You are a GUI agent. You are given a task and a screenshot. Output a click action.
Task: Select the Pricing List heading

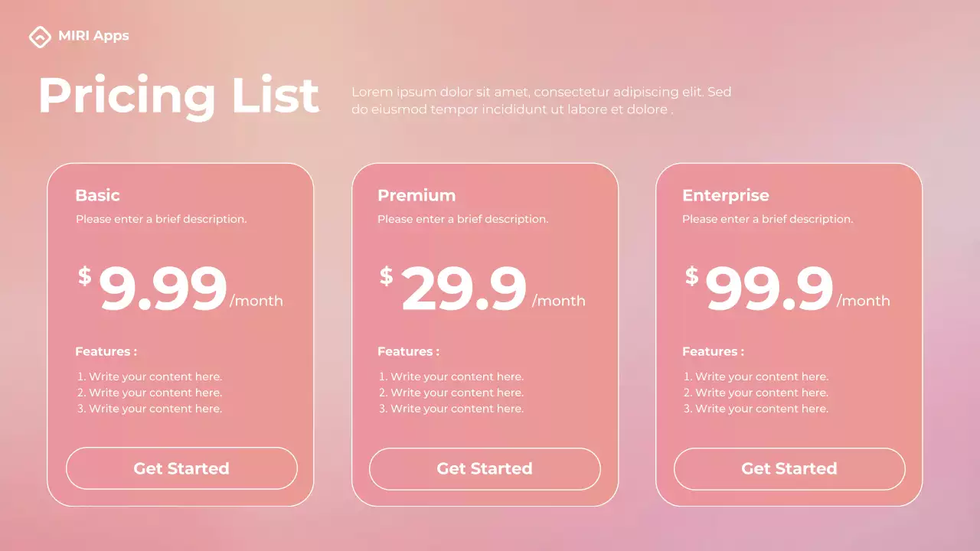(x=178, y=96)
